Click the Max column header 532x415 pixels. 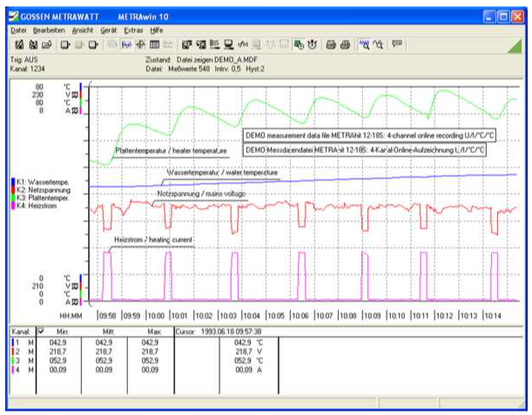[154, 331]
